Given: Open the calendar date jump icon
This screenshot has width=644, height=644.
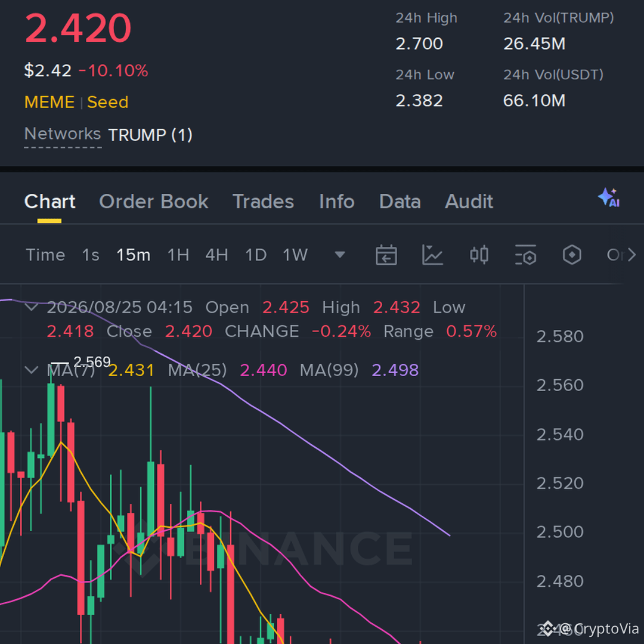Looking at the screenshot, I should point(386,255).
